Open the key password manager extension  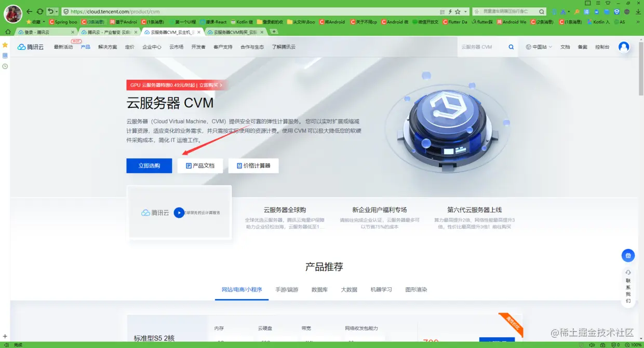click(577, 11)
